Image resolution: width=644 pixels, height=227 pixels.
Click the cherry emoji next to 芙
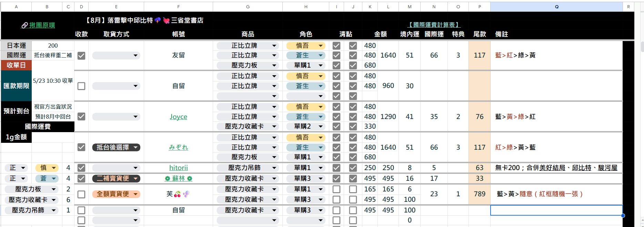click(178, 194)
